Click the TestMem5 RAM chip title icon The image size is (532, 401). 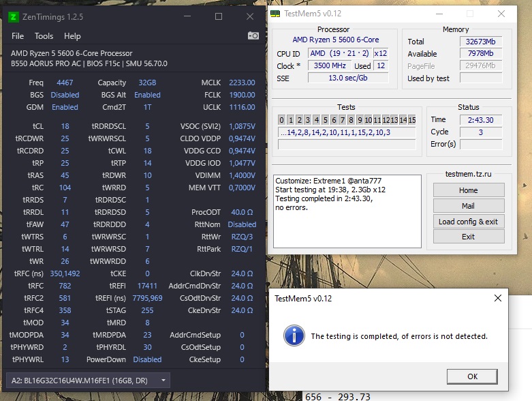point(275,14)
